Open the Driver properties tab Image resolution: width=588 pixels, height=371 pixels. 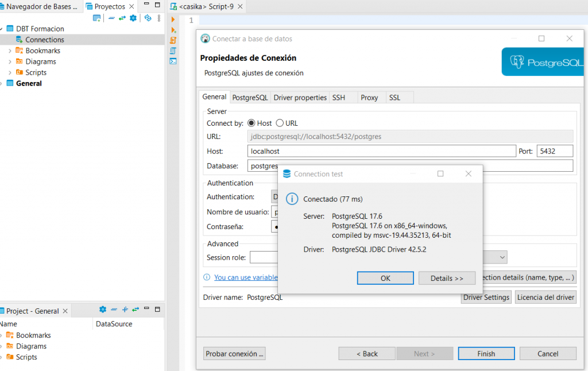(300, 98)
